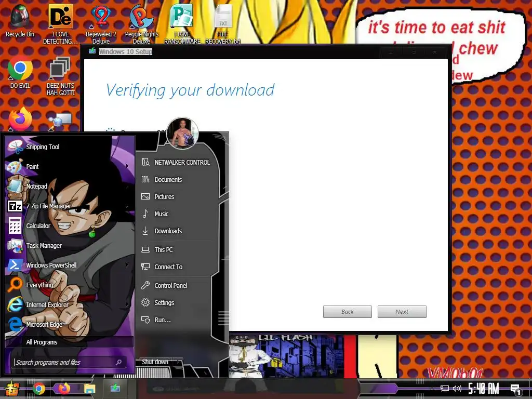532x399 pixels.
Task: Open the notification center icon
Action: coord(516,390)
